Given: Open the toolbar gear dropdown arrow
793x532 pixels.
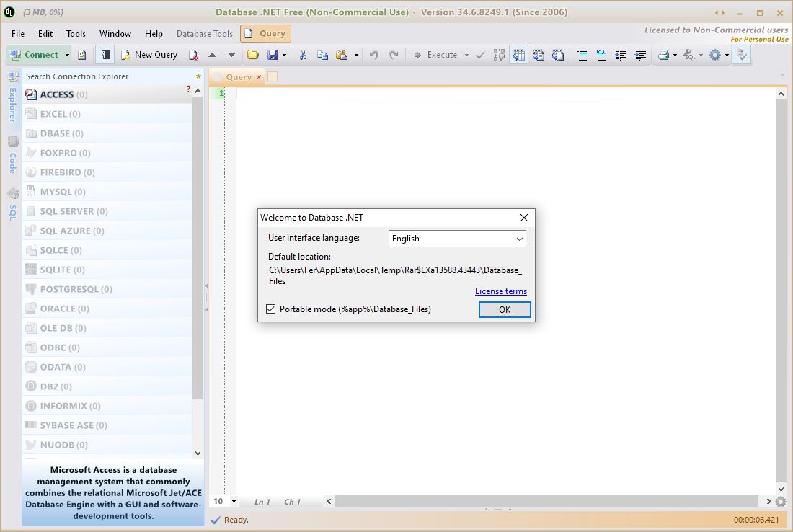Looking at the screenshot, I should 727,55.
